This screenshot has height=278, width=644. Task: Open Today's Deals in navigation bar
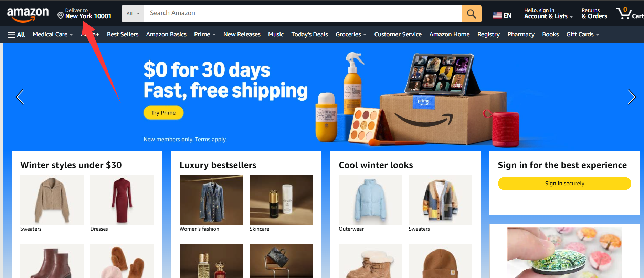(309, 34)
